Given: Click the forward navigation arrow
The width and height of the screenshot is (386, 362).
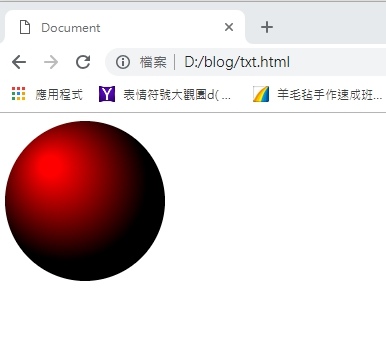Looking at the screenshot, I should point(51,62).
